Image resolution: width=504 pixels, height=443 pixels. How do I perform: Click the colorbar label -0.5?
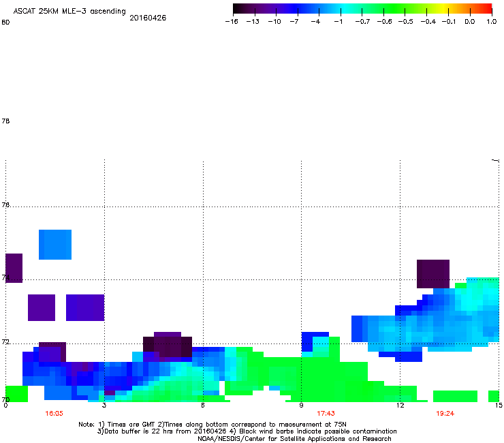406,22
